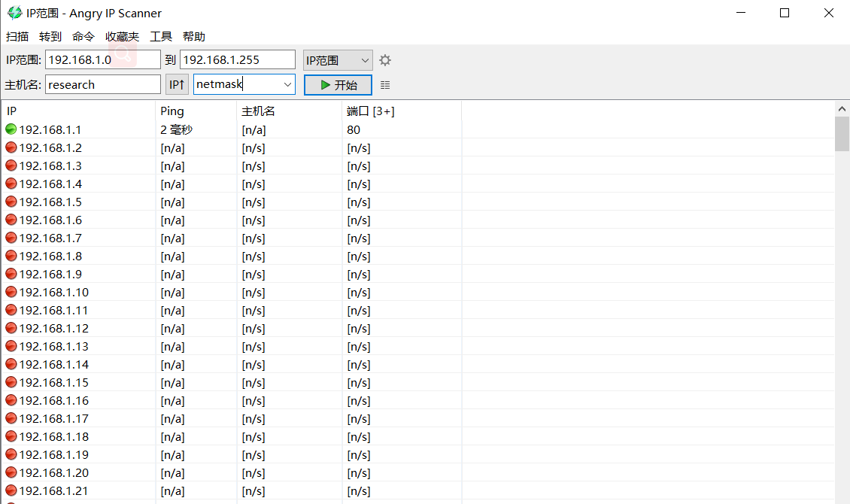Click the red status dot for 192.168.1.2
This screenshot has width=850, height=504.
tap(11, 147)
